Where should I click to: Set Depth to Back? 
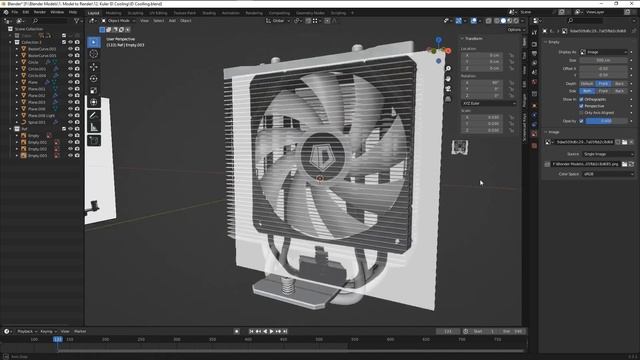[x=619, y=84]
